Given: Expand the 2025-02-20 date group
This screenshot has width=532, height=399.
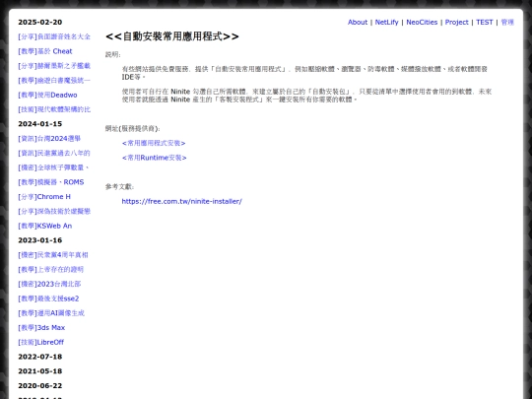Looking at the screenshot, I should (x=40, y=22).
